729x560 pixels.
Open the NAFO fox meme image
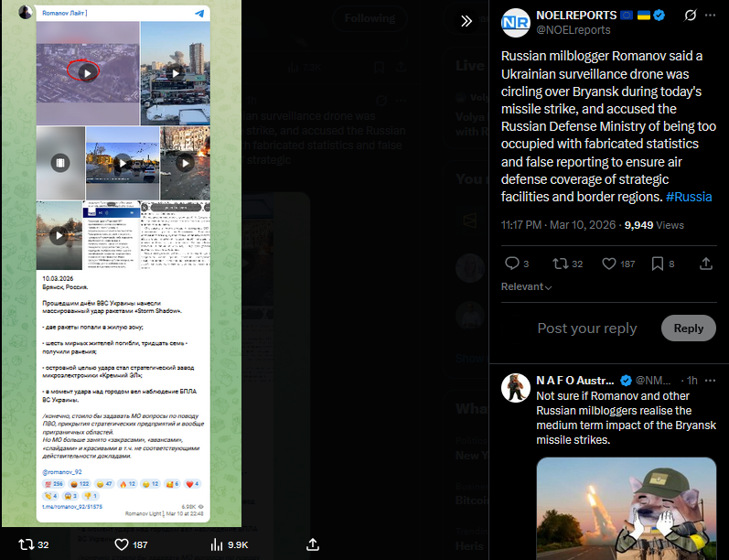click(627, 509)
